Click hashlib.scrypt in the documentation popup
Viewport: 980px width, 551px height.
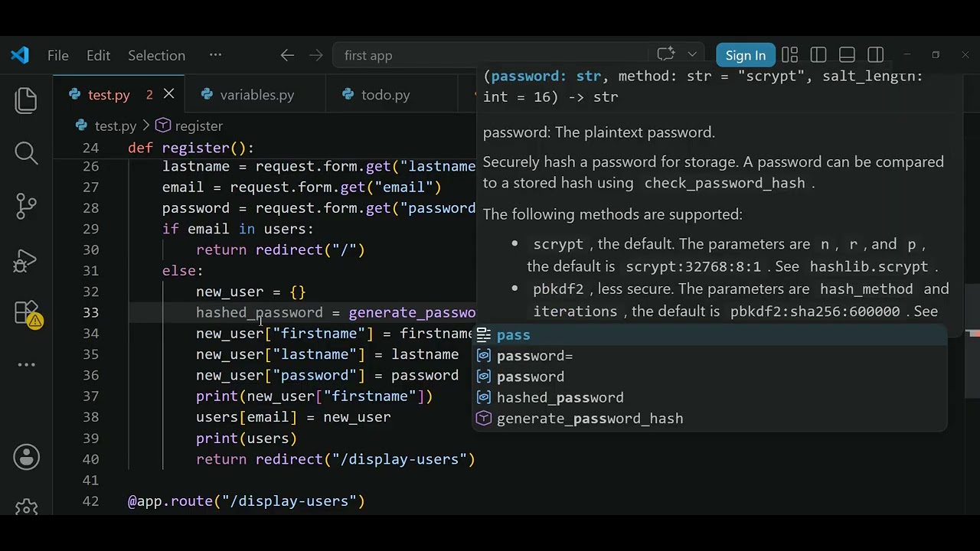coord(869,266)
